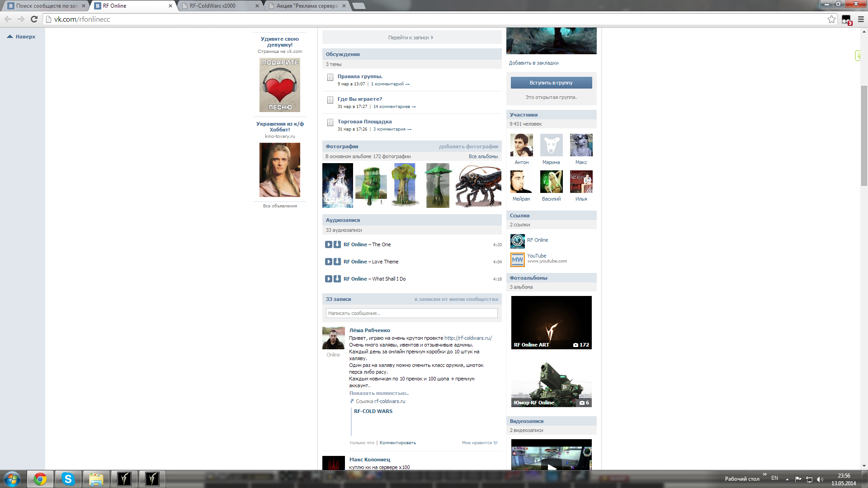Click the Наверх link
This screenshot has height=488, width=868.
(x=21, y=37)
